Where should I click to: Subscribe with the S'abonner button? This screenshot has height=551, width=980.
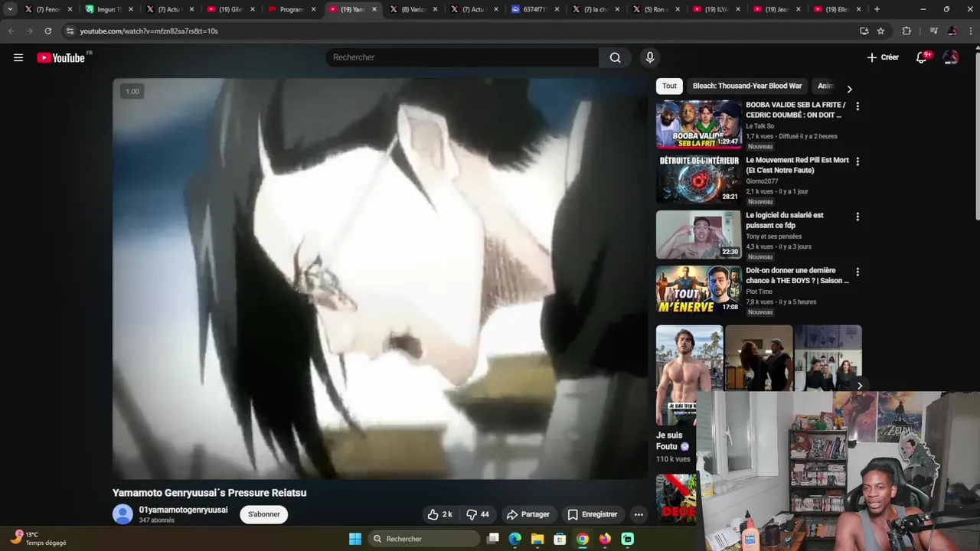coord(263,514)
